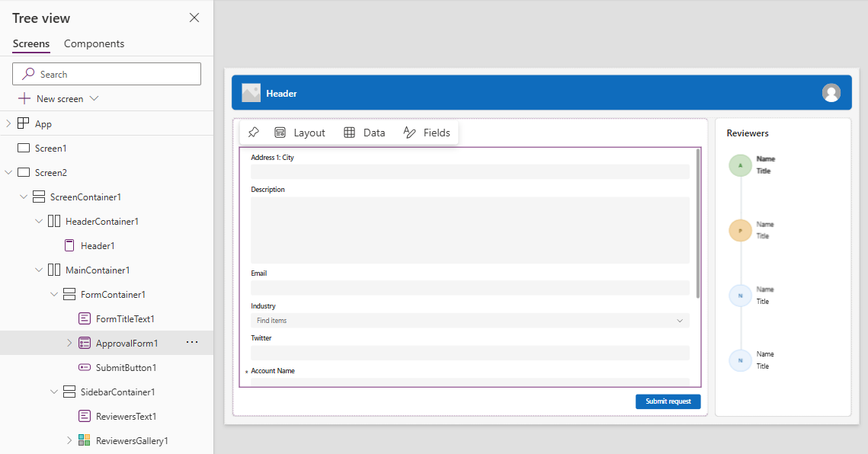
Task: Click the Screen2 screen icon
Action: [24, 172]
